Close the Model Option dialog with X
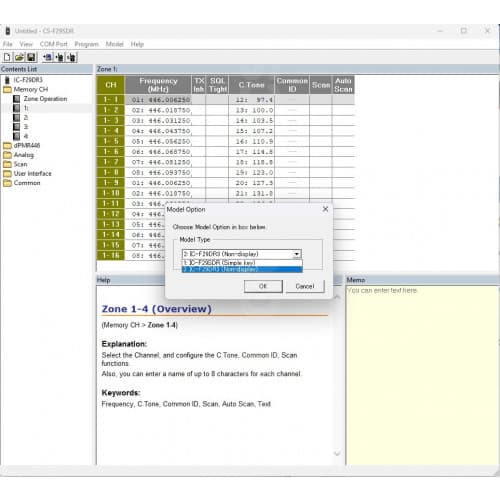Screen dimensions: 500x500 click(325, 209)
